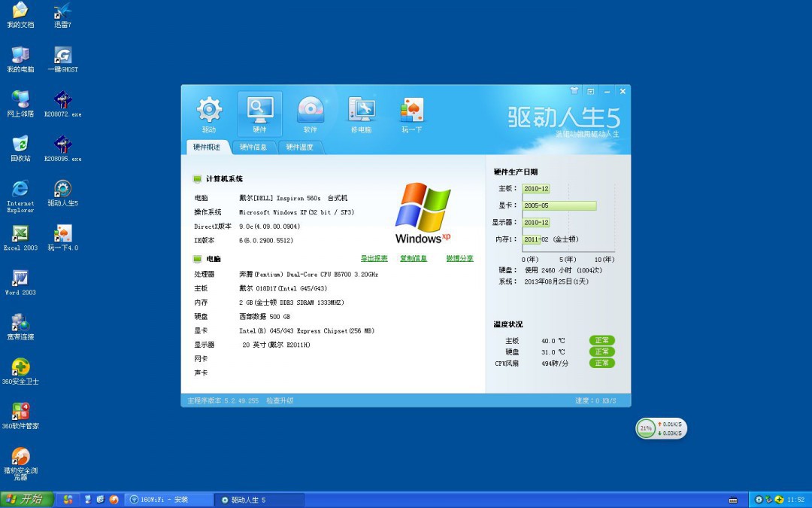Click the 21% floating memory widget
This screenshot has height=508, width=812.
pos(662,429)
